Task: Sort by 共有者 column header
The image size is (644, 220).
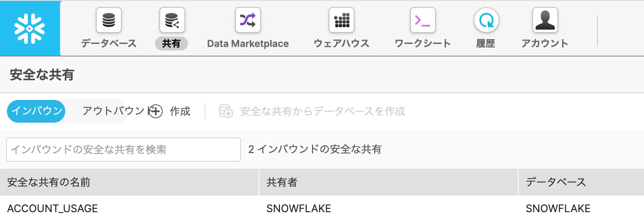Action: 282,182
